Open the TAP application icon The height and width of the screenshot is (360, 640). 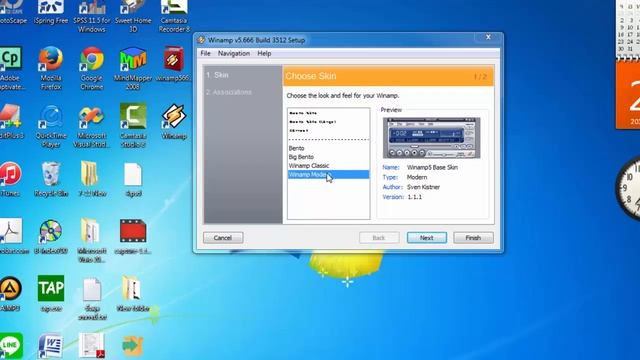pos(51,293)
